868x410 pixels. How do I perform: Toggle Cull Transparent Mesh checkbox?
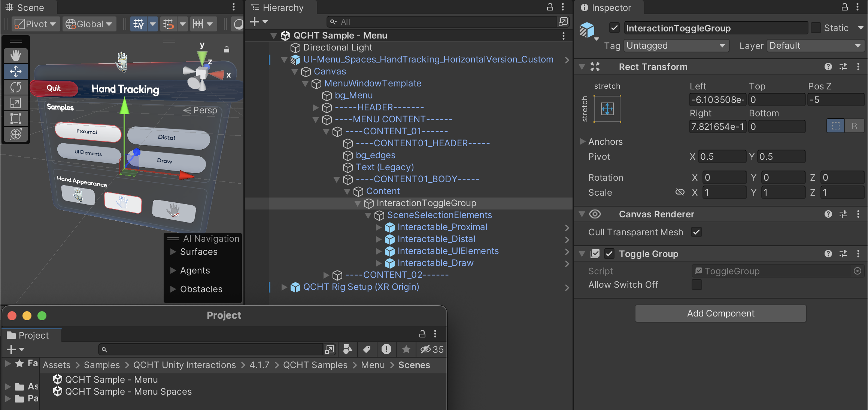coord(696,232)
